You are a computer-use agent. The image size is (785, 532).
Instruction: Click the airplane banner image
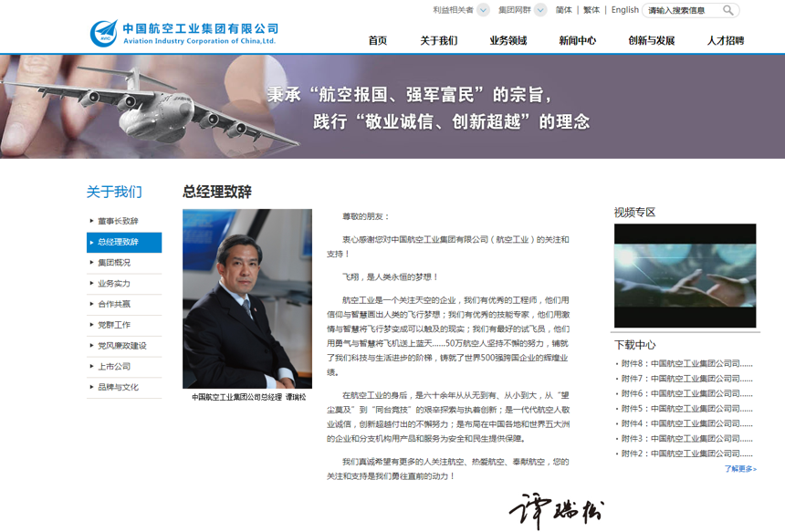[x=392, y=107]
